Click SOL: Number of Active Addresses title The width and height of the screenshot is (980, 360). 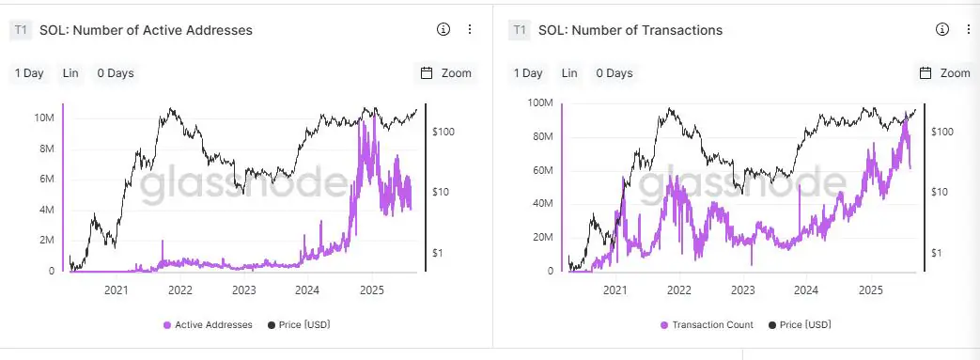pos(147,30)
